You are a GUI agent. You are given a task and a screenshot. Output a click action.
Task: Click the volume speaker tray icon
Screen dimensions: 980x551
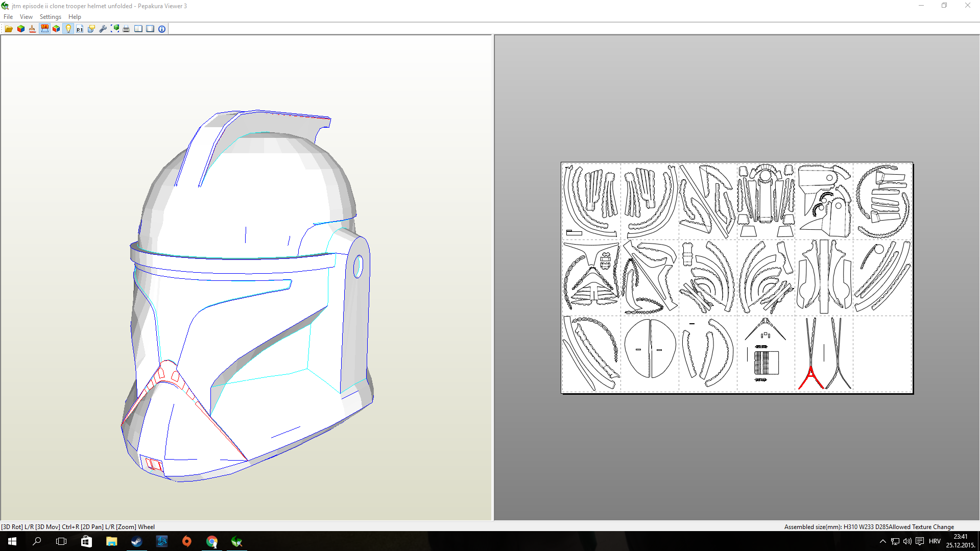coord(907,541)
